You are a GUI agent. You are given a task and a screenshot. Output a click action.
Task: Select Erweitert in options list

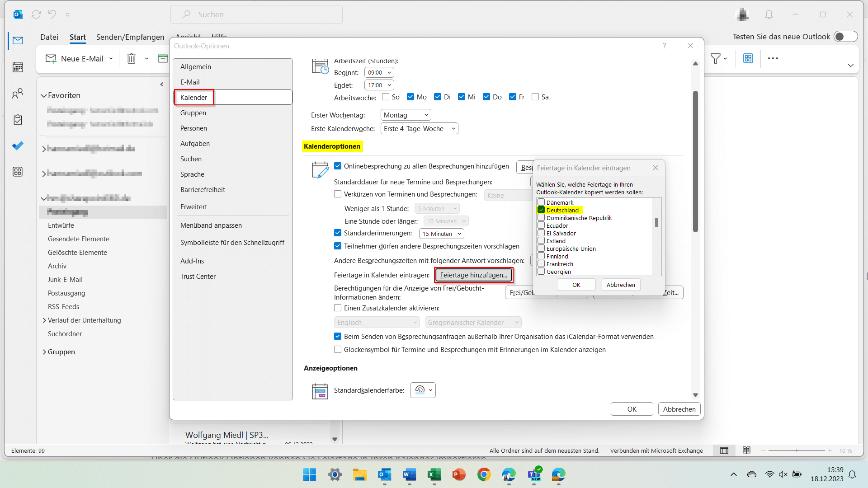[x=193, y=207]
